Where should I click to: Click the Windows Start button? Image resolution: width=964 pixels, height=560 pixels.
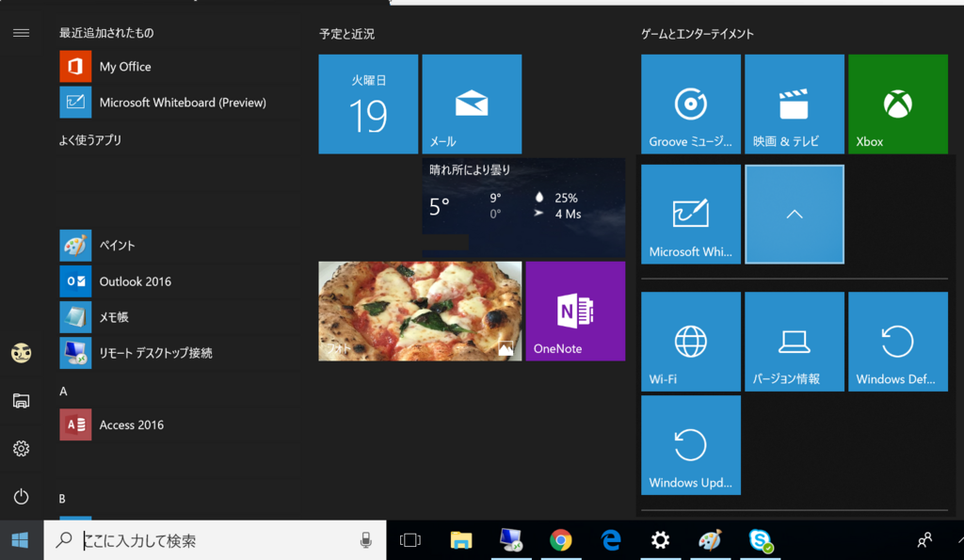pos(21,540)
